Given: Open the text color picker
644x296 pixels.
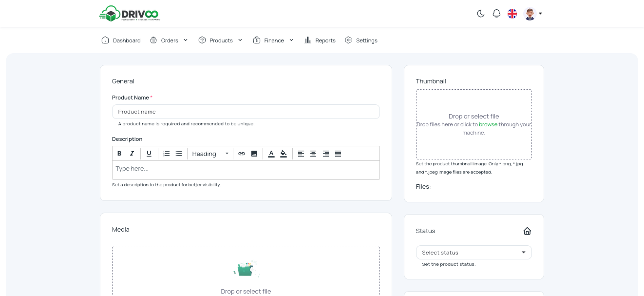Looking at the screenshot, I should (271, 154).
